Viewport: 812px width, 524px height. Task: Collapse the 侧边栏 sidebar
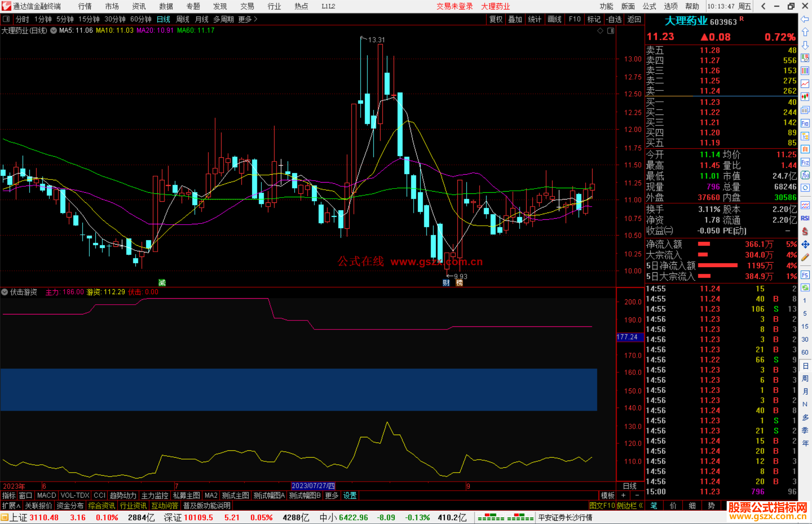click(x=630, y=506)
